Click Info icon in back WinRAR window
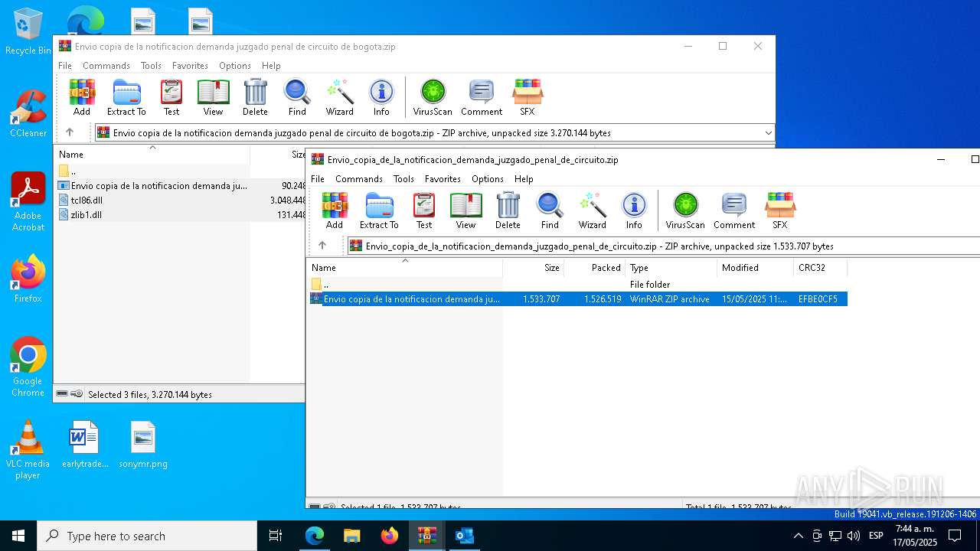This screenshot has height=551, width=980. pos(381,97)
